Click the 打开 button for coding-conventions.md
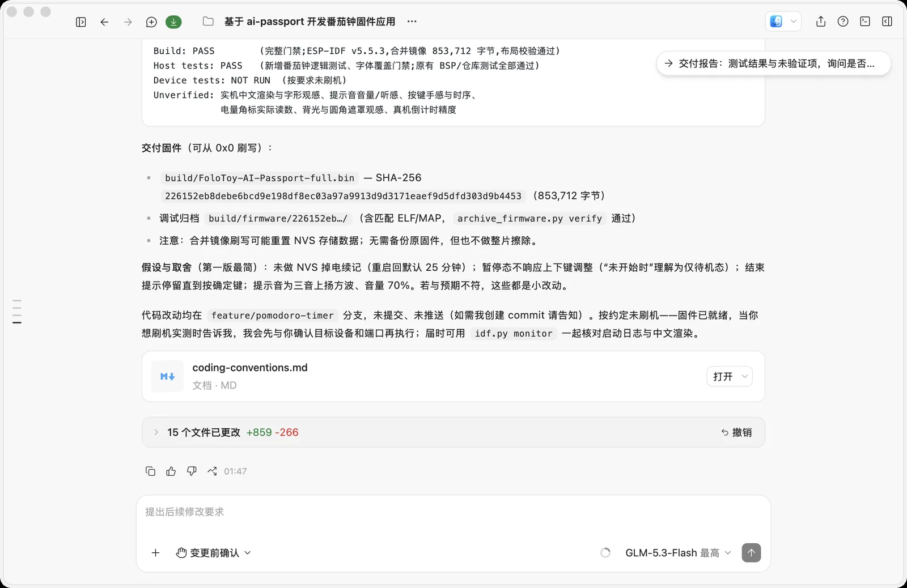Viewport: 907px width, 588px height. [x=723, y=377]
